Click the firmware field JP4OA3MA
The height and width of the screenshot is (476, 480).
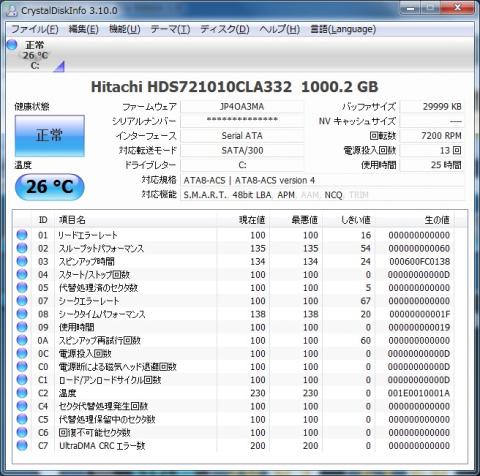click(x=242, y=107)
